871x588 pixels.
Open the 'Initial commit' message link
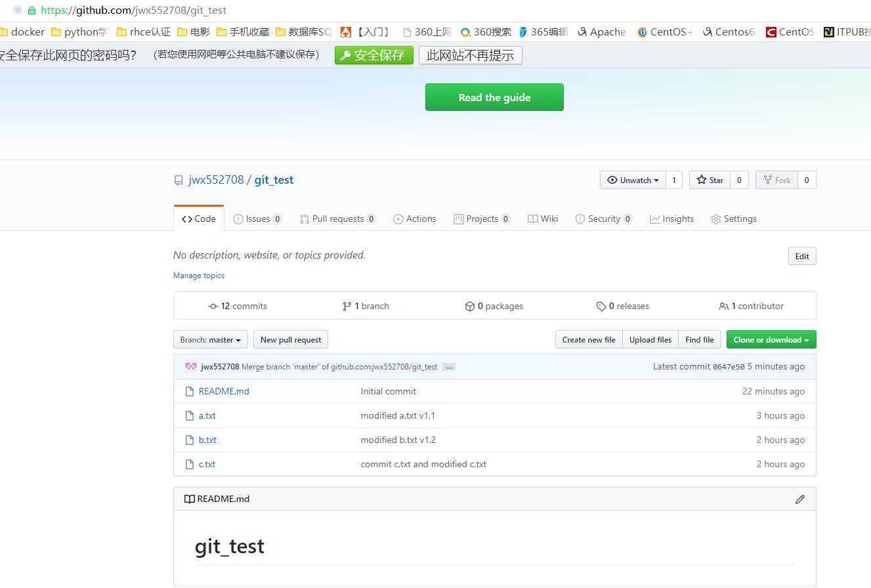tap(389, 391)
